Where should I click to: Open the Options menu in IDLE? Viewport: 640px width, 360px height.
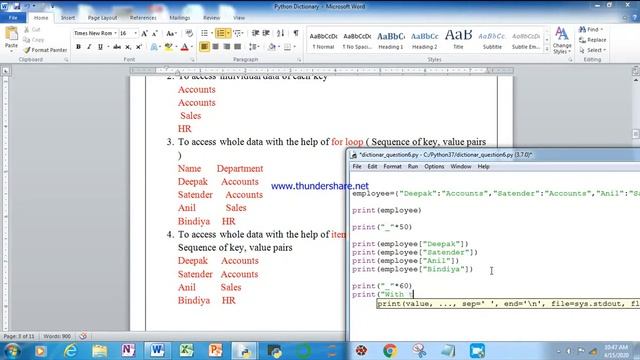(x=434, y=167)
